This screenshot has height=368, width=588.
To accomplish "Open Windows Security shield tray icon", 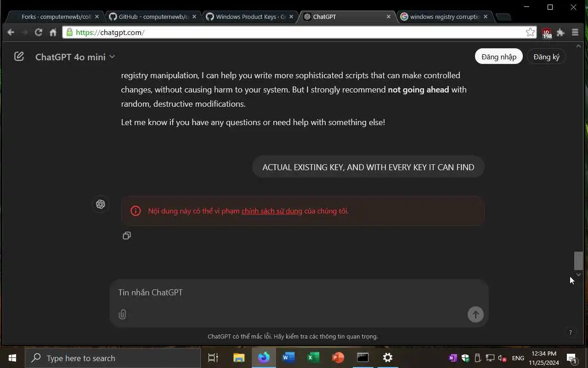I will pyautogui.click(x=465, y=358).
